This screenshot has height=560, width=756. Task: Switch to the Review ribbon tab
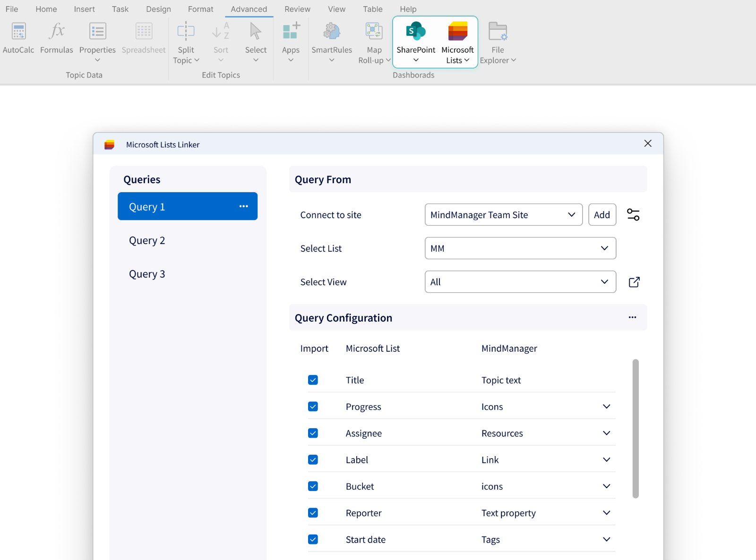point(297,8)
